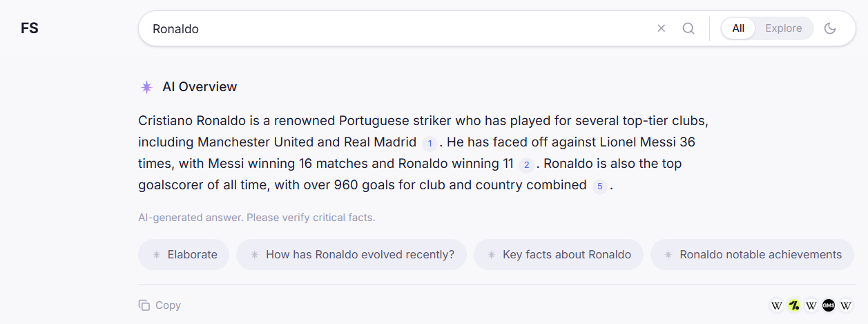Image resolution: width=868 pixels, height=324 pixels.
Task: Choose the "Ronaldo notable achievements" suggestion
Action: click(x=753, y=255)
